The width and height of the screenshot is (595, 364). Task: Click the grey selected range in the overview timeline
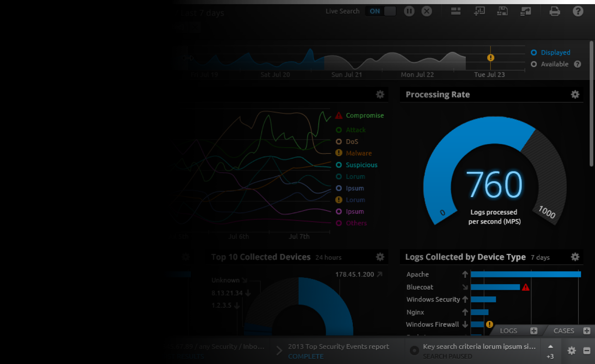(x=395, y=61)
